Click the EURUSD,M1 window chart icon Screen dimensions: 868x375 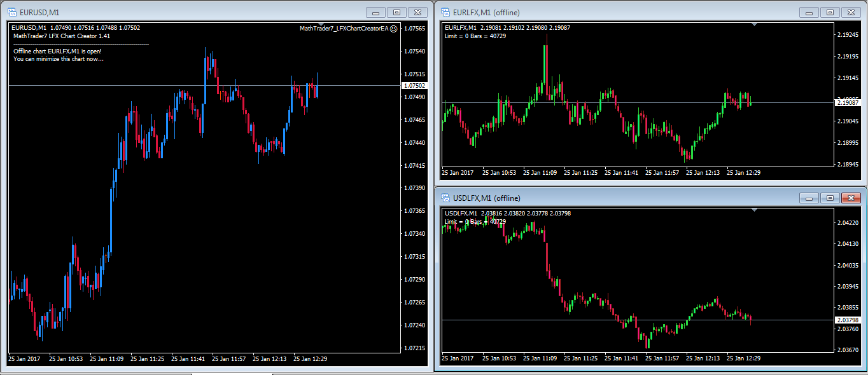coord(11,12)
